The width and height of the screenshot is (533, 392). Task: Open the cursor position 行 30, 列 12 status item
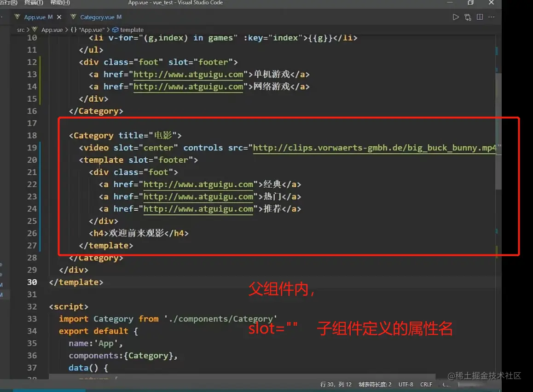click(x=336, y=384)
